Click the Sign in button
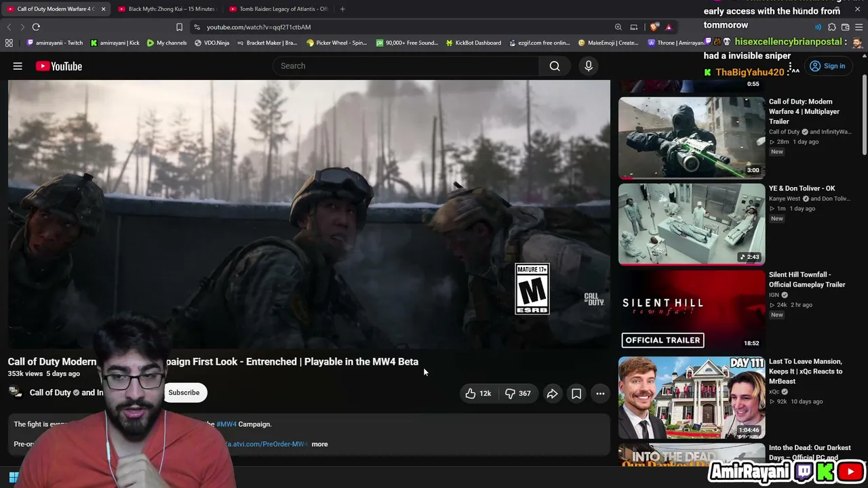Image resolution: width=868 pixels, height=488 pixels. point(827,66)
